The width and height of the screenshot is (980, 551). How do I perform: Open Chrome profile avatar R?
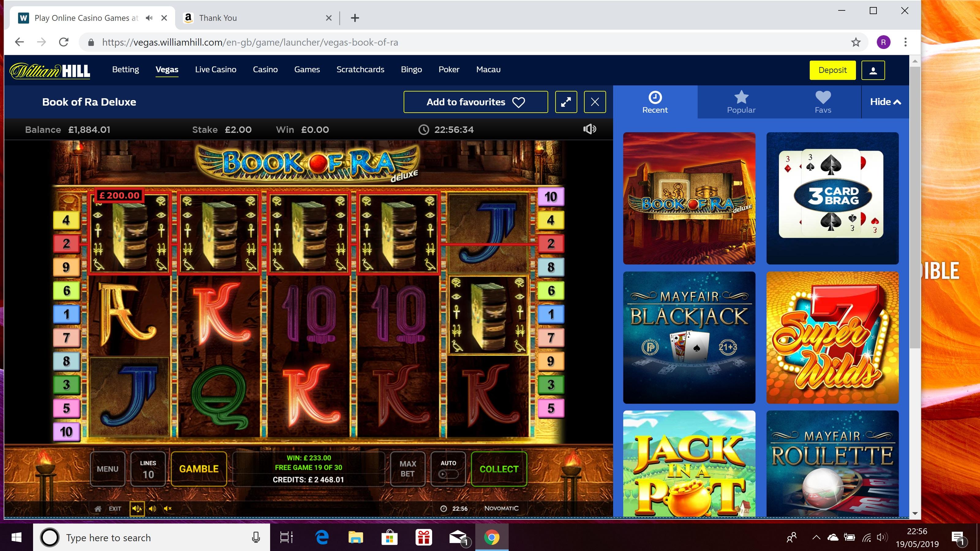point(883,42)
